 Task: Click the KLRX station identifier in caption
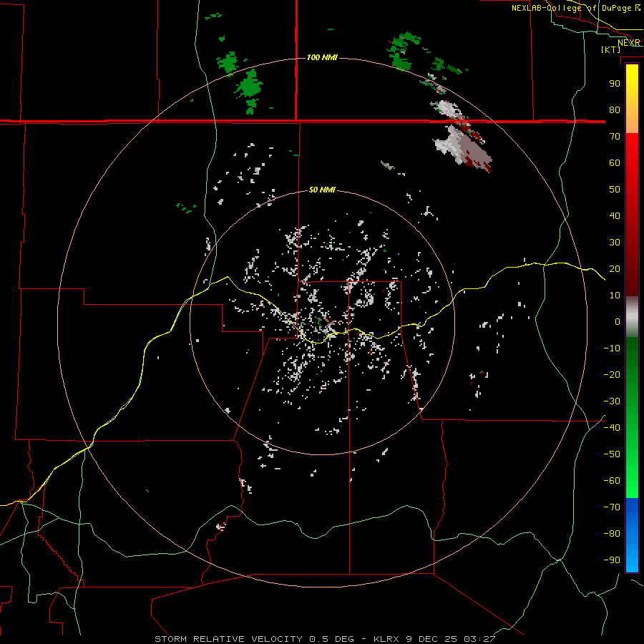(386, 639)
